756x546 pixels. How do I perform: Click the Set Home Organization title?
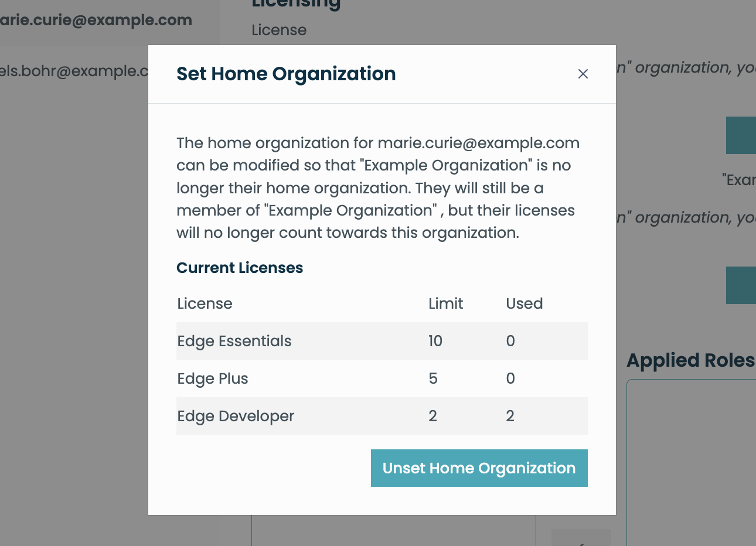(x=286, y=74)
